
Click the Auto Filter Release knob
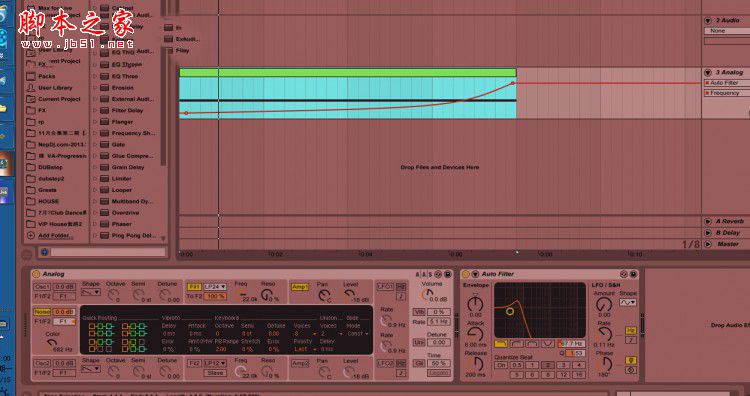coord(475,364)
